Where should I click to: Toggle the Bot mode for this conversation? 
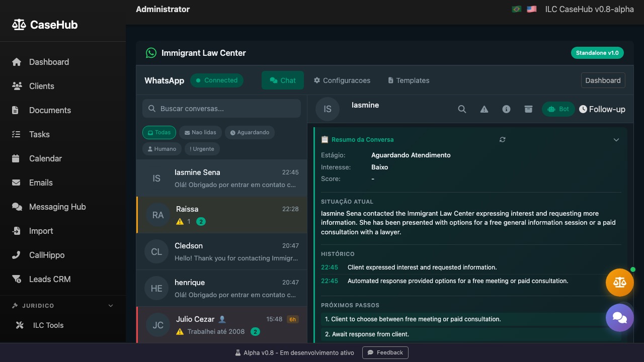(558, 109)
